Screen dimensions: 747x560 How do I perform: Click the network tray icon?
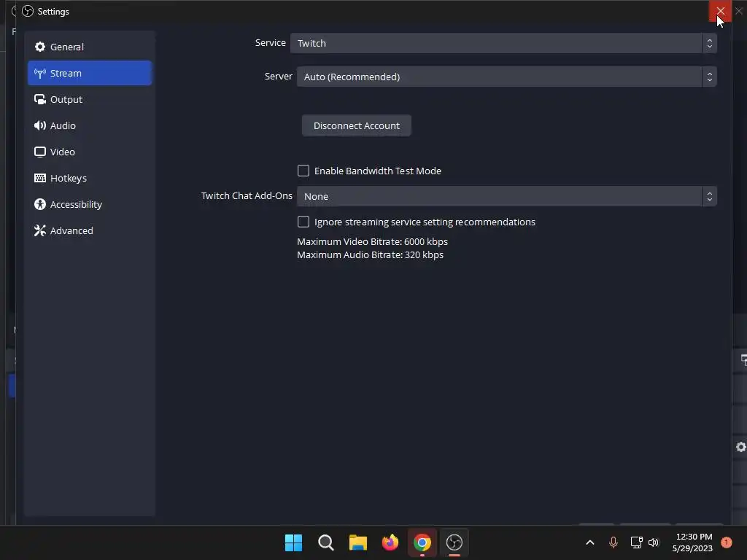636,542
